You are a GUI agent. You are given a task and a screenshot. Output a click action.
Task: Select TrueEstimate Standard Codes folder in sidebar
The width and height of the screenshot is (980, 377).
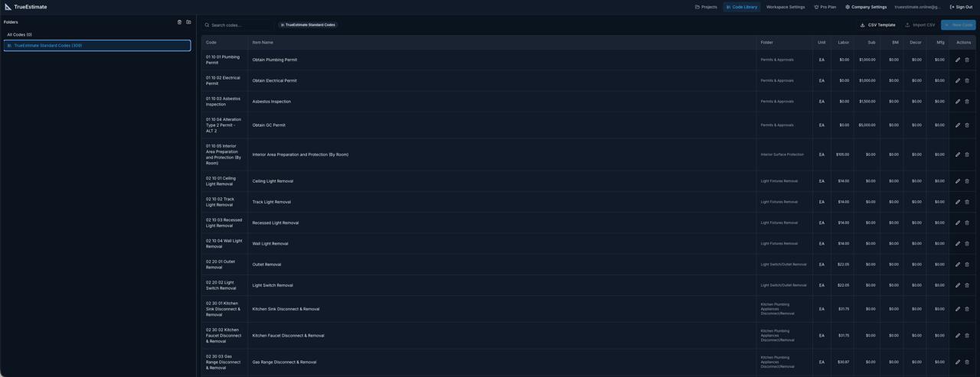[47, 46]
